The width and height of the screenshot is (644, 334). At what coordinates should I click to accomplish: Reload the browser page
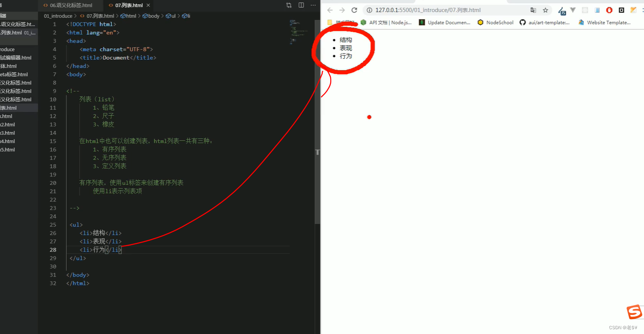[x=354, y=10]
